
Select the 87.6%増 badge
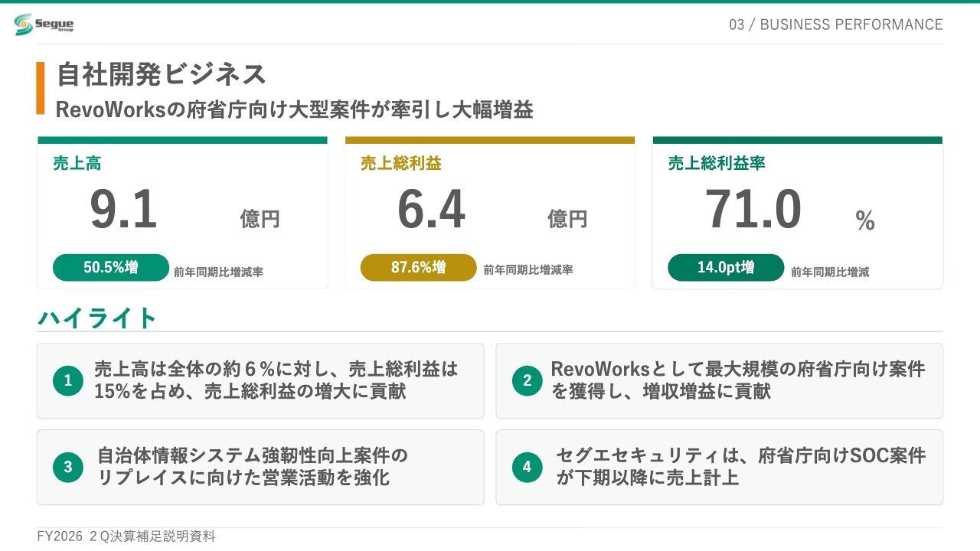click(x=419, y=268)
